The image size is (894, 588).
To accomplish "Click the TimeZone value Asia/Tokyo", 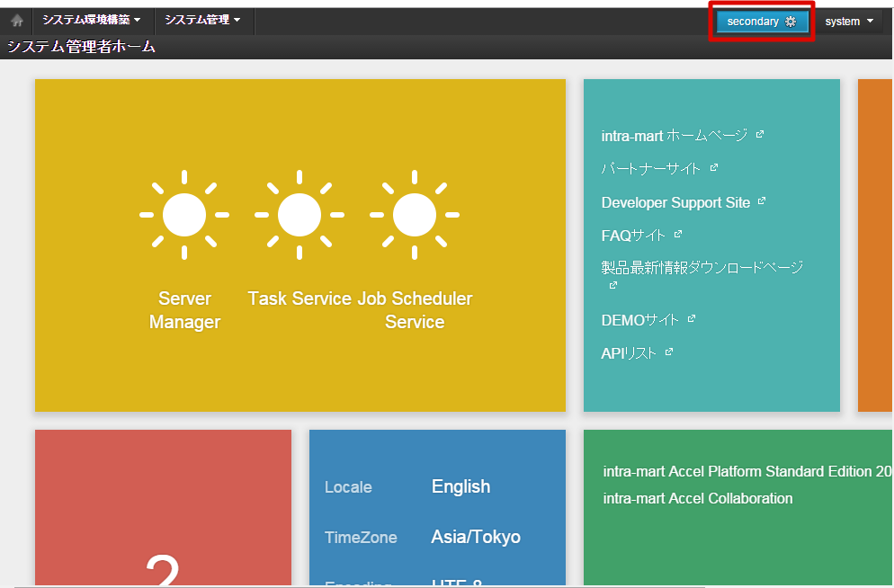I will [476, 537].
